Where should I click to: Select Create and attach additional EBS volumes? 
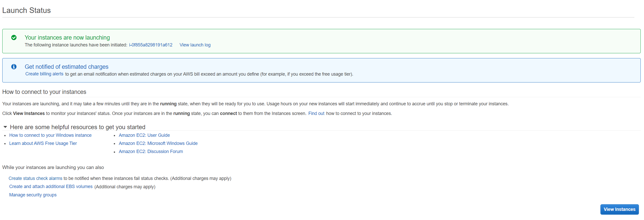(51, 187)
